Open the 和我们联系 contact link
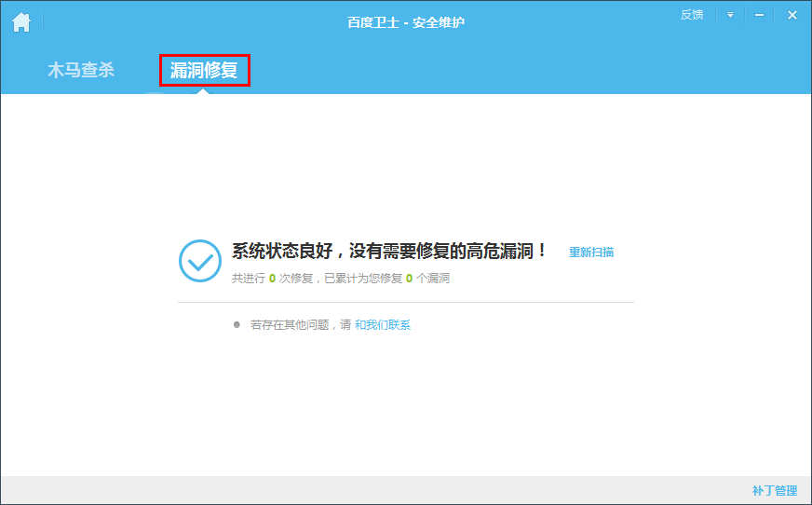812x505 pixels. [383, 325]
